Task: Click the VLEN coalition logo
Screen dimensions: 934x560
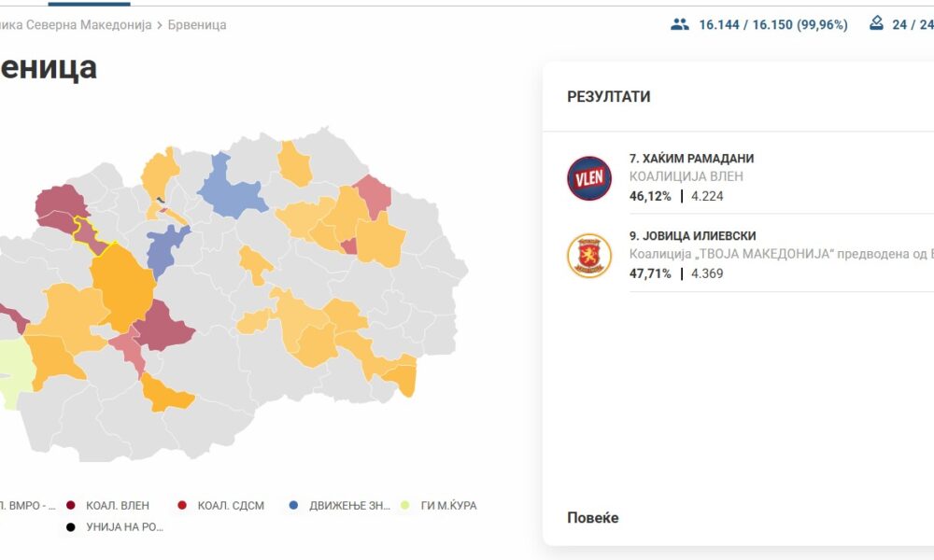Action: click(x=589, y=177)
